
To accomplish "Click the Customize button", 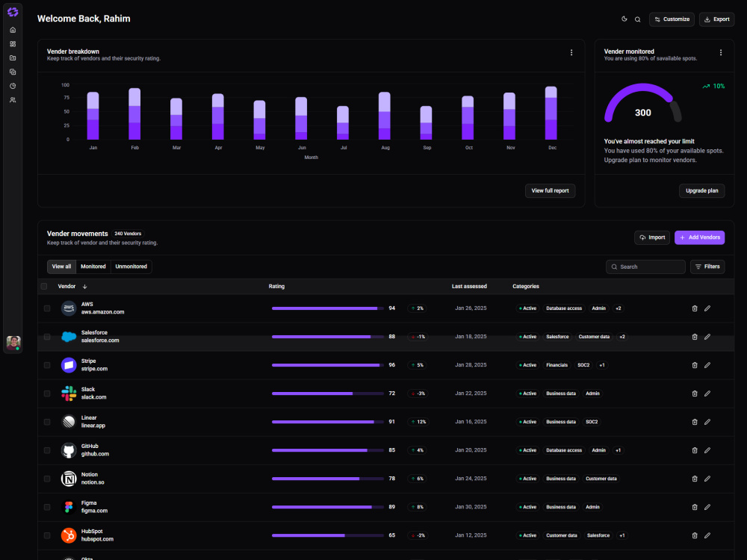I will click(672, 19).
